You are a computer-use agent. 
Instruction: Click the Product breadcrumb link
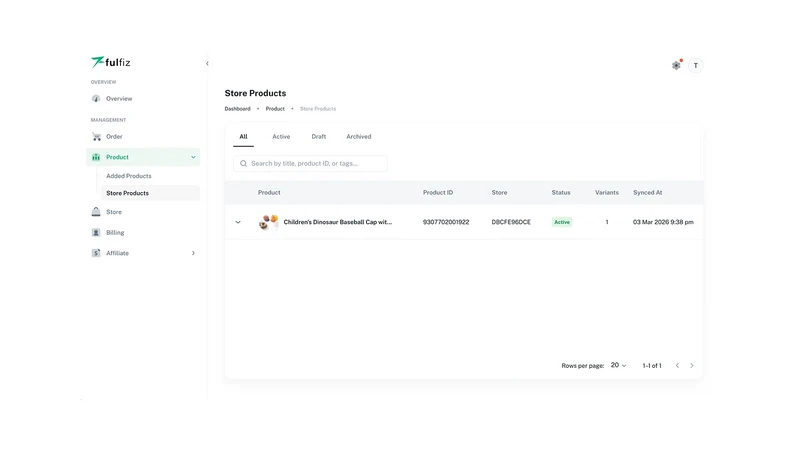(x=275, y=109)
